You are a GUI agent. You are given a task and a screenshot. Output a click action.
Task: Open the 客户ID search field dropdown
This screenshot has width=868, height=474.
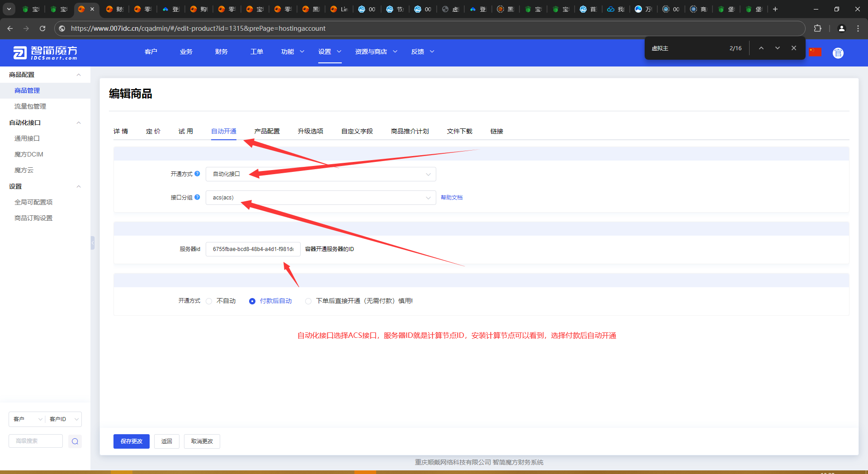click(63, 419)
